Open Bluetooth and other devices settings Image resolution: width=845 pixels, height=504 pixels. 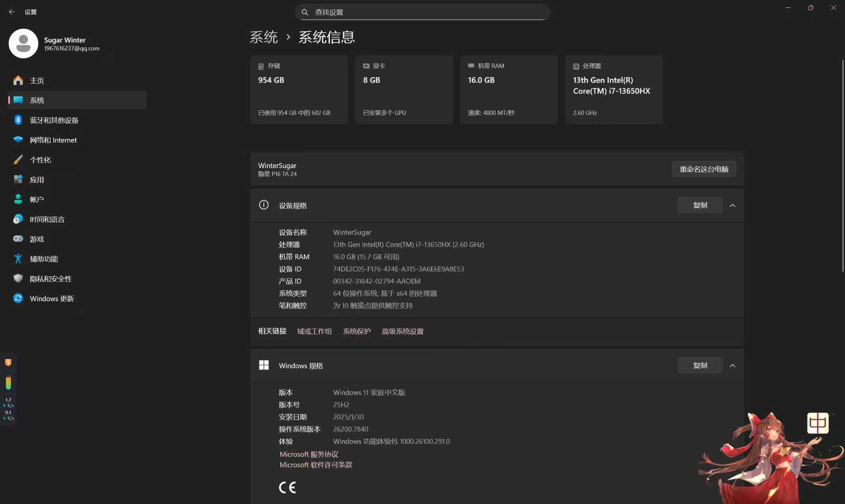point(54,120)
